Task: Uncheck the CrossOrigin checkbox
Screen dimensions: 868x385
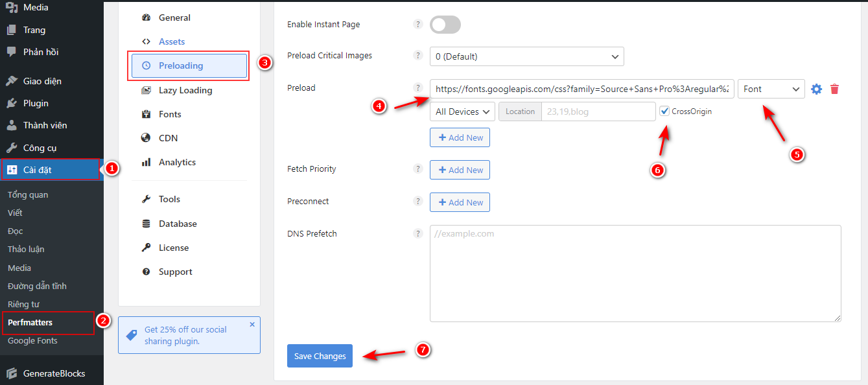Action: pos(664,111)
